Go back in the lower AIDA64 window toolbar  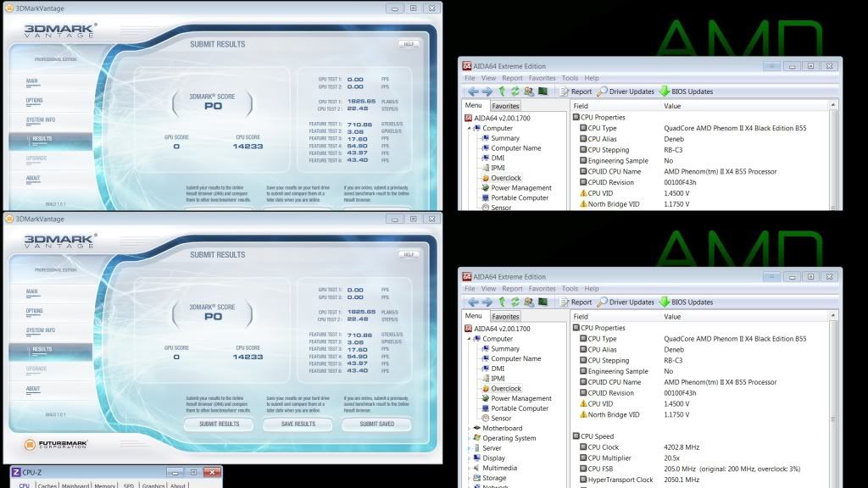[x=473, y=302]
